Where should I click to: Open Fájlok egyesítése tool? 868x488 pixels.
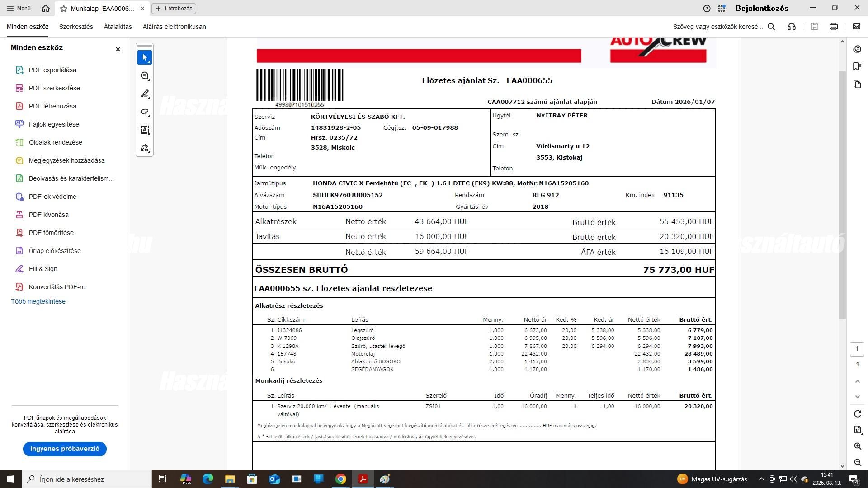[54, 124]
